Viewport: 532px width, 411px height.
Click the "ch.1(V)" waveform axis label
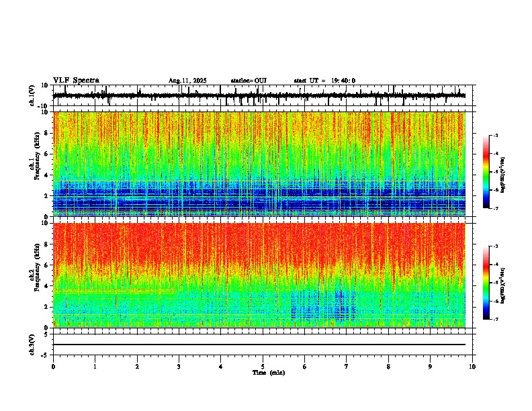point(32,95)
